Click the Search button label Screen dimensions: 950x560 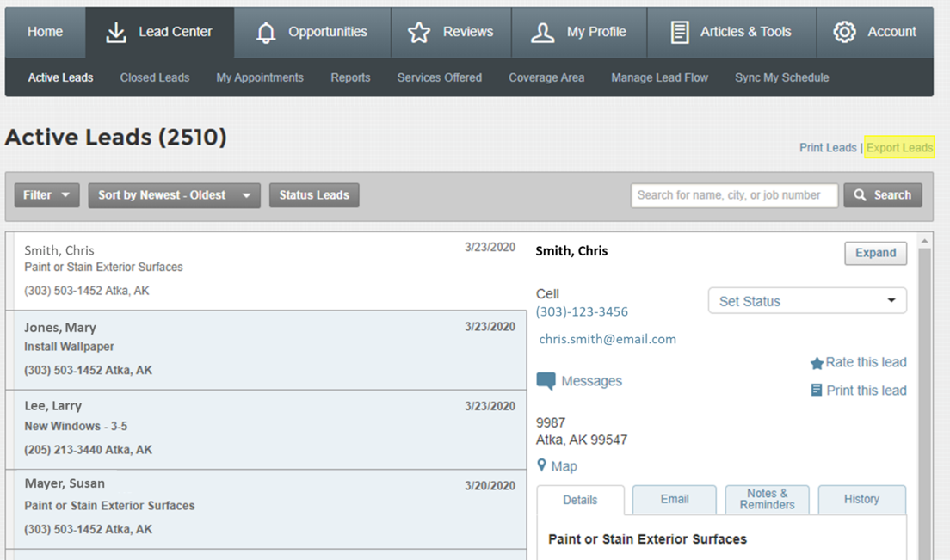tap(892, 195)
